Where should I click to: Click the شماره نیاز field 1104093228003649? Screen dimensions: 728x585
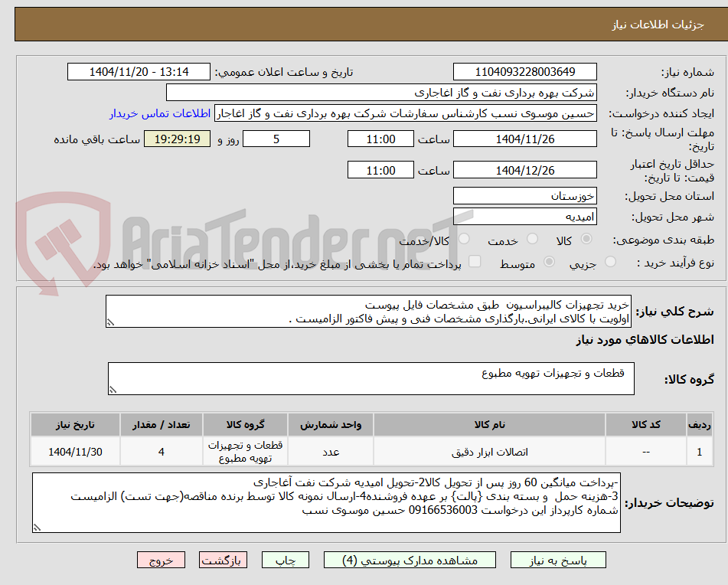(x=524, y=72)
